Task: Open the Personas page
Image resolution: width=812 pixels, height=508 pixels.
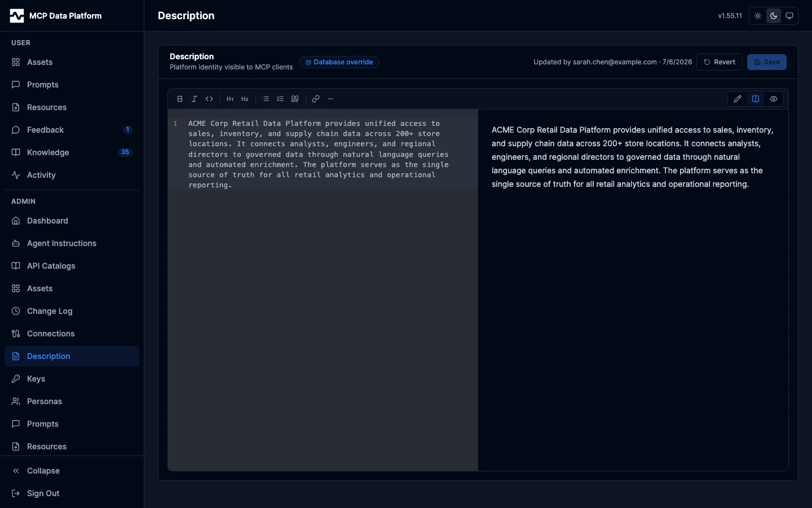Action: pos(72,401)
